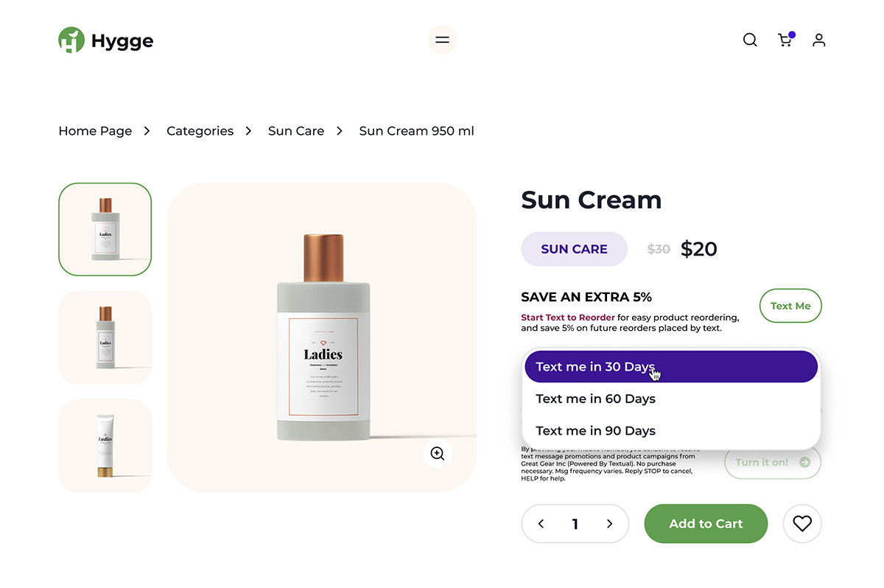884x588 pixels.
Task: Choose Text me in 60 Days option
Action: (595, 399)
